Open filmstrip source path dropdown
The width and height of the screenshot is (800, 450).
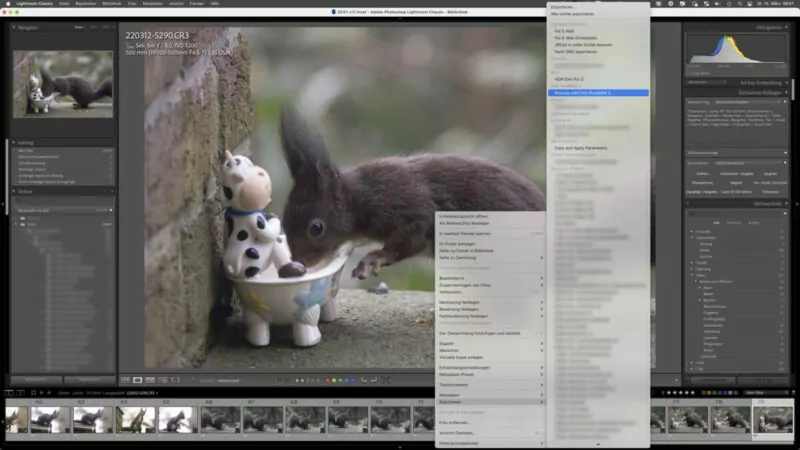(142, 393)
